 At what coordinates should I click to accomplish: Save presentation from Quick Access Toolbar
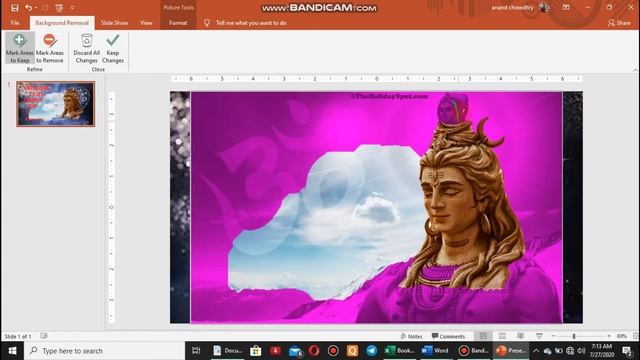pyautogui.click(x=15, y=8)
